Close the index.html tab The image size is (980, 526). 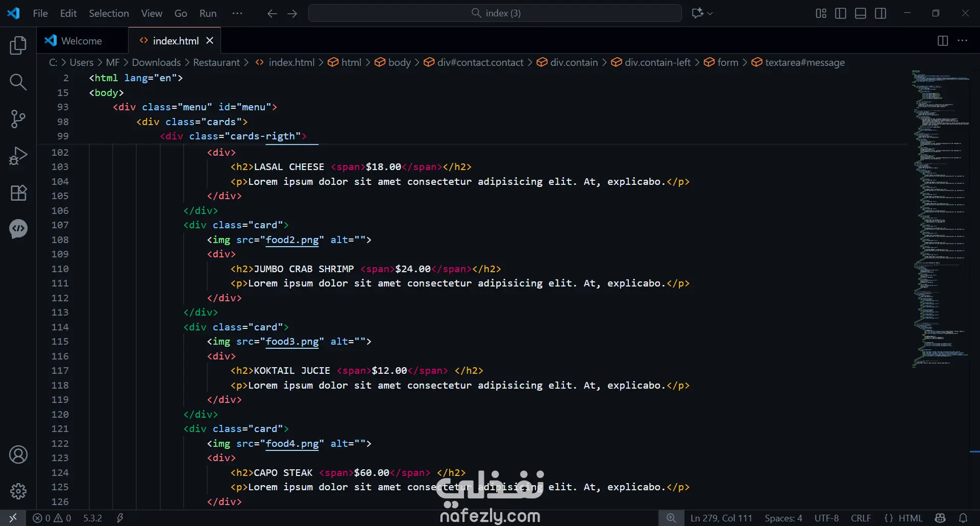point(209,41)
